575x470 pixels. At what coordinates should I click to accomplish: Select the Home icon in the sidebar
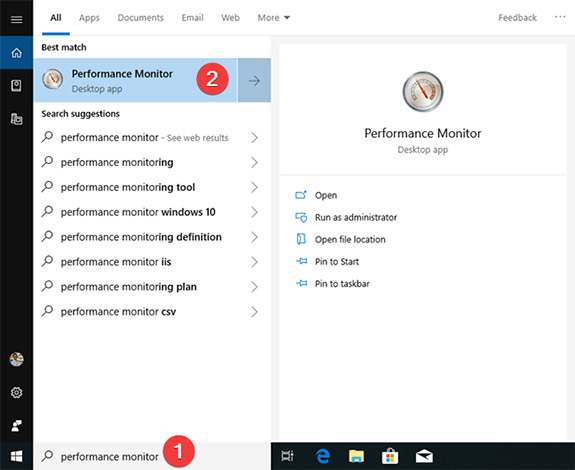click(16, 53)
